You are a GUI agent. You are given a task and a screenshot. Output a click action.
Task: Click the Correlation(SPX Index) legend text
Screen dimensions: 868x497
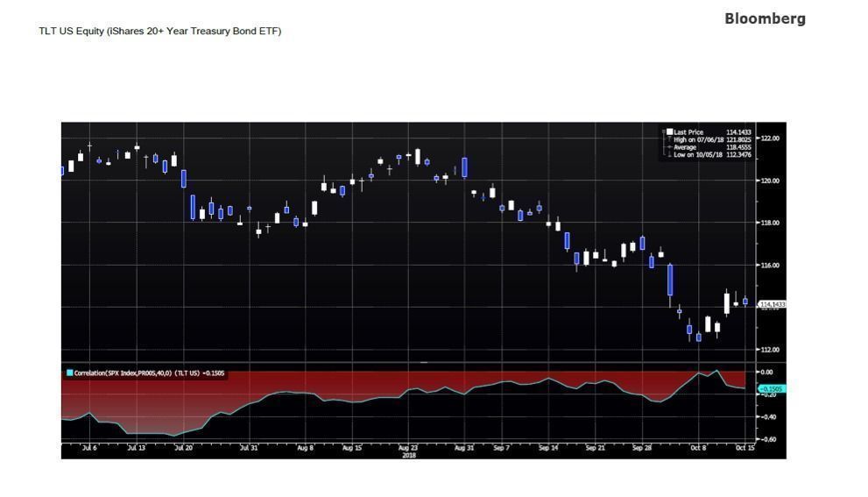pyautogui.click(x=149, y=373)
